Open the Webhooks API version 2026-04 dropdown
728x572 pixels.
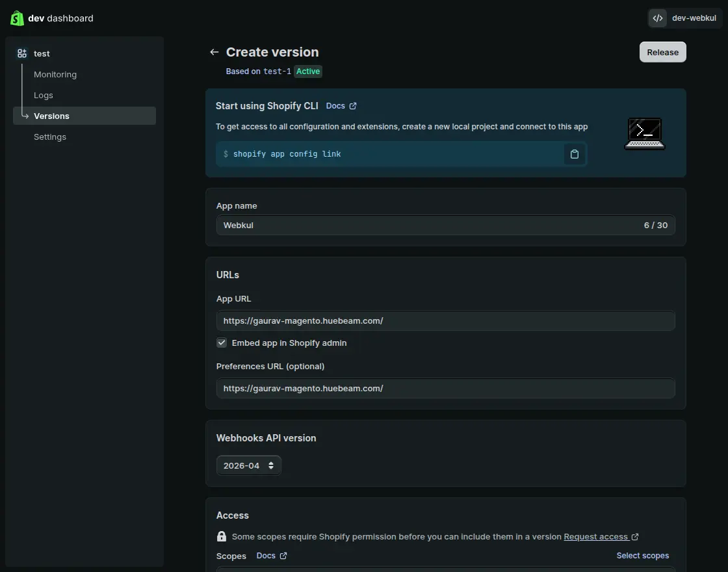249,465
